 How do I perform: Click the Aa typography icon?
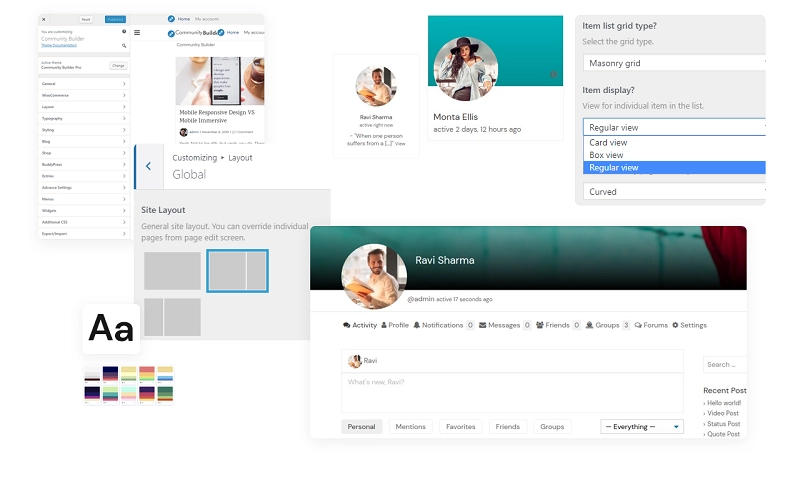pos(111,328)
